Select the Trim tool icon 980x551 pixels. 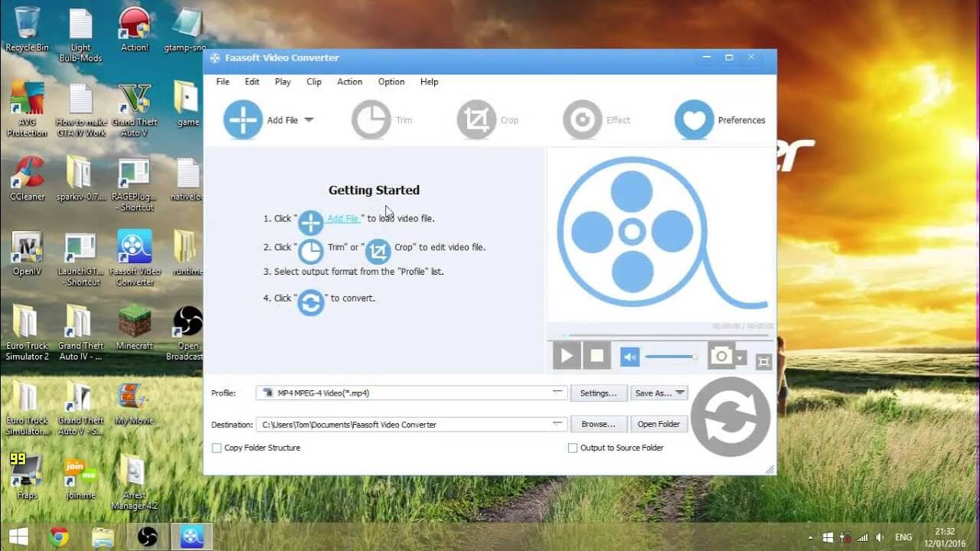point(371,120)
